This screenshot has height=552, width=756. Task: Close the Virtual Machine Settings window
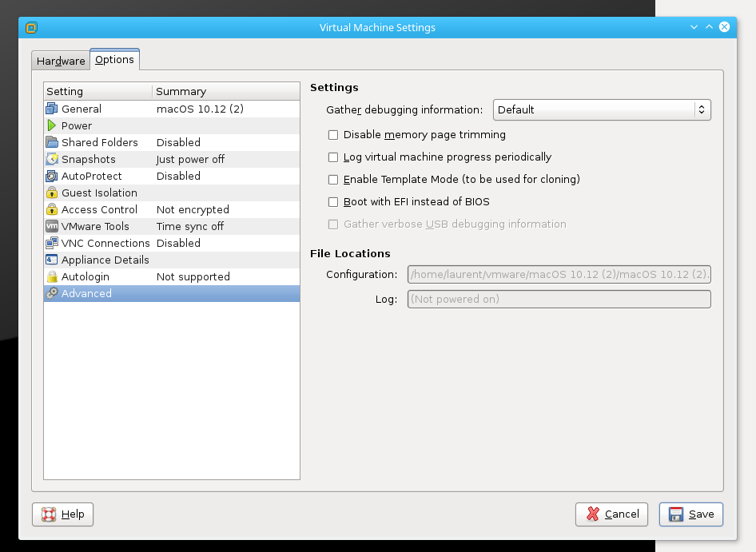click(724, 27)
